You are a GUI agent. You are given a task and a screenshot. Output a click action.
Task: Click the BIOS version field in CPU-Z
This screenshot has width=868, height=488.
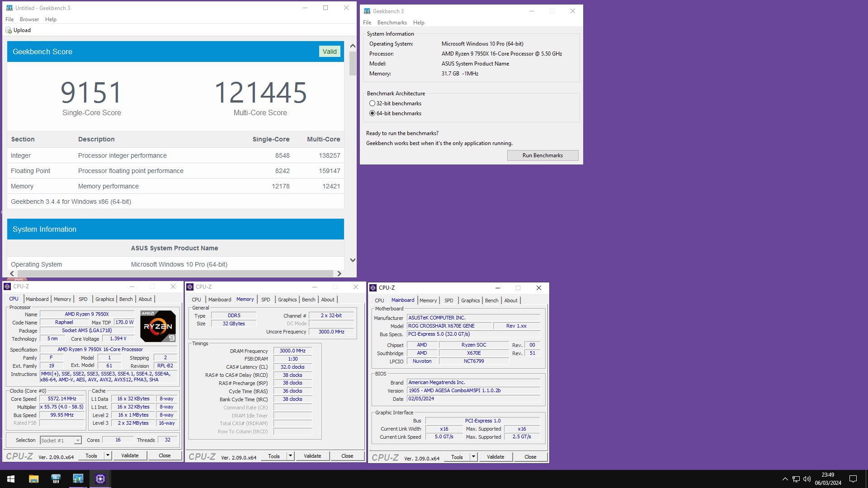pos(473,391)
